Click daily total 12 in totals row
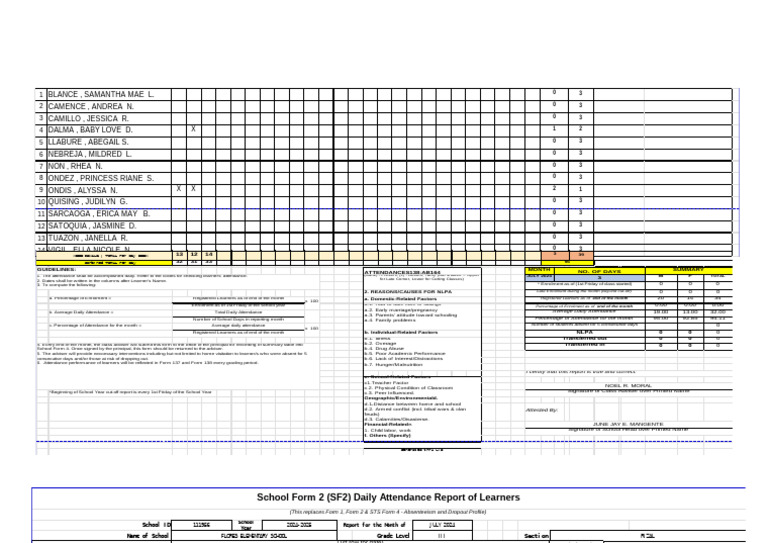This screenshot has width=768, height=543. click(194, 255)
